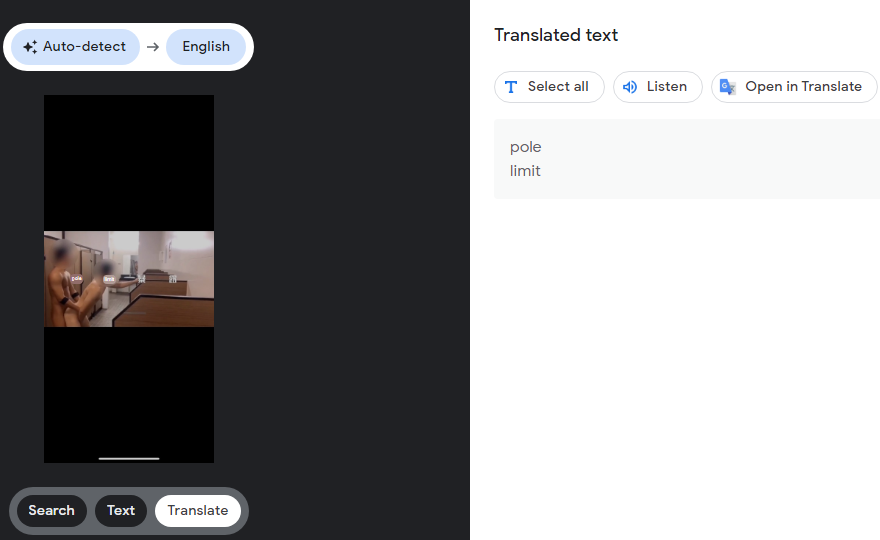Click the speaker icon in Listen
The width and height of the screenshot is (880, 540).
coord(630,87)
